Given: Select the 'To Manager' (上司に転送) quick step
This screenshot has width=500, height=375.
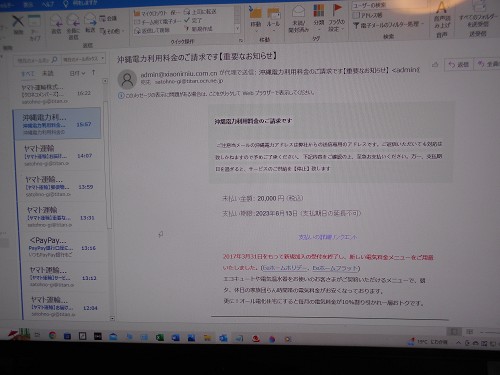Looking at the screenshot, I should [x=200, y=12].
